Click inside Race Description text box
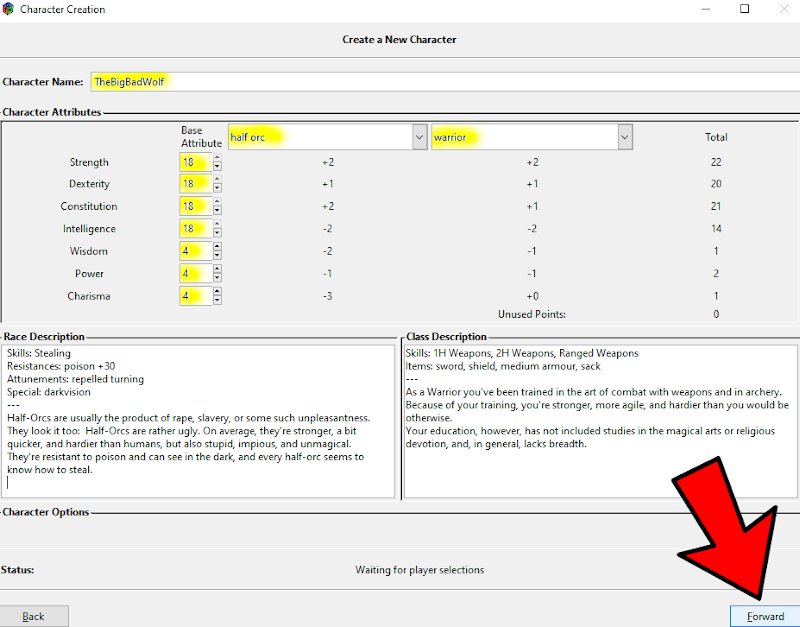800x627 pixels. click(x=200, y=420)
